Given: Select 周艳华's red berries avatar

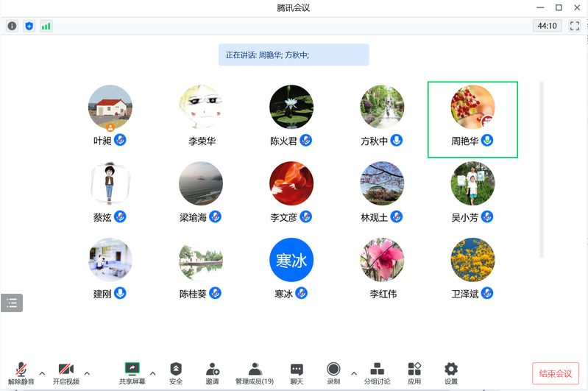Looking at the screenshot, I should tap(472, 107).
